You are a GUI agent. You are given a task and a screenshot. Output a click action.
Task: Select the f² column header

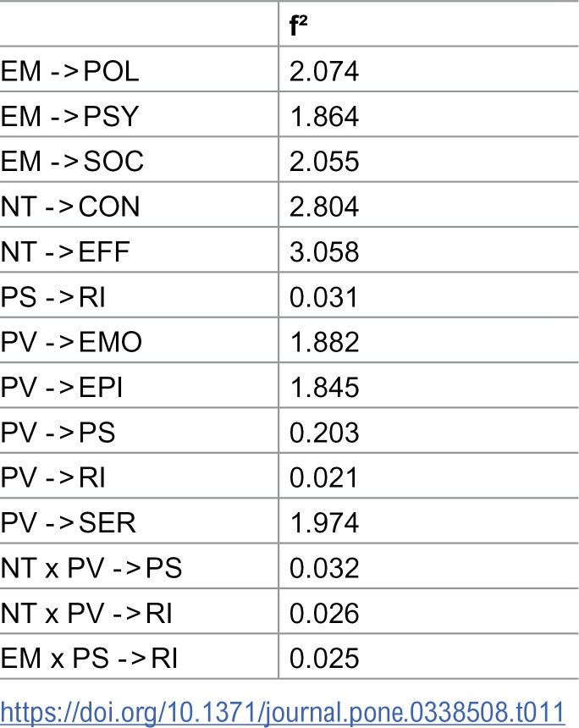[298, 25]
